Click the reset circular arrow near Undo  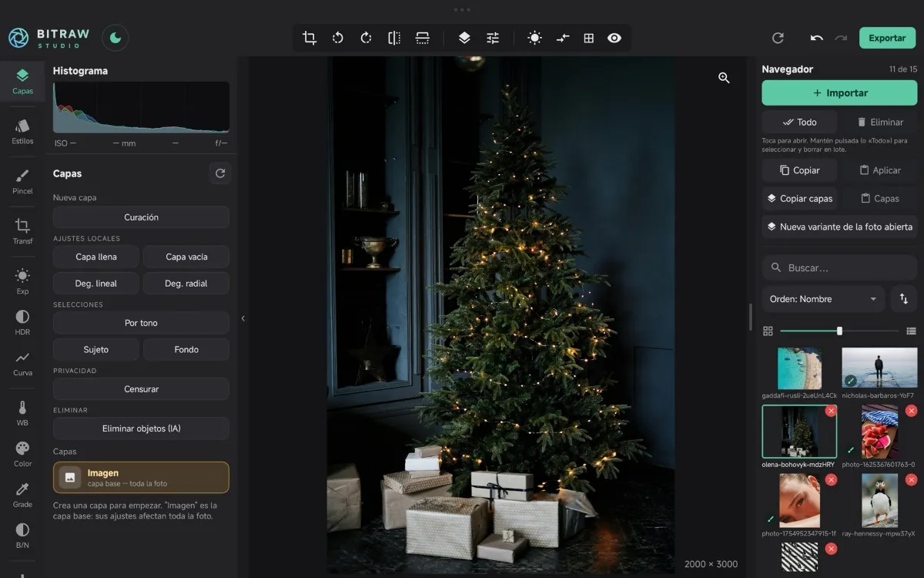tap(778, 38)
